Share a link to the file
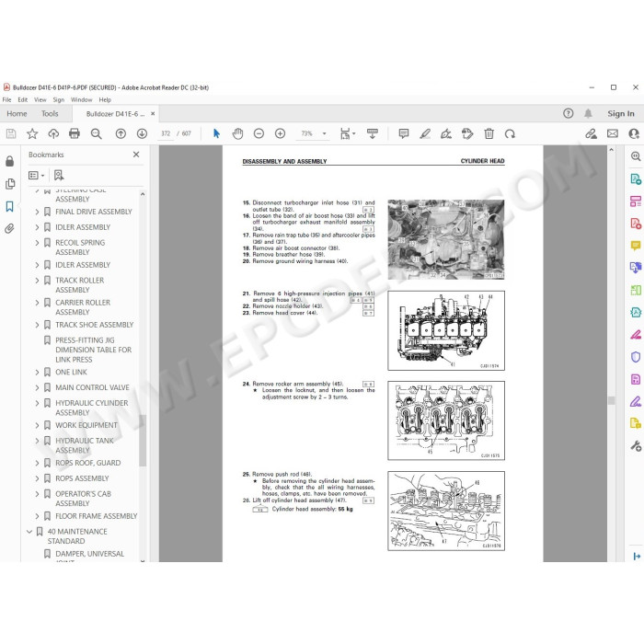This screenshot has width=644, height=644. coord(591,133)
